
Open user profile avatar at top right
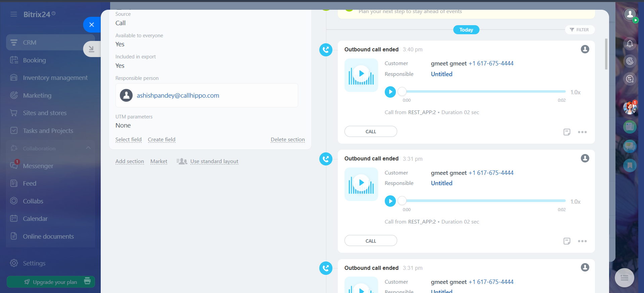pyautogui.click(x=630, y=14)
